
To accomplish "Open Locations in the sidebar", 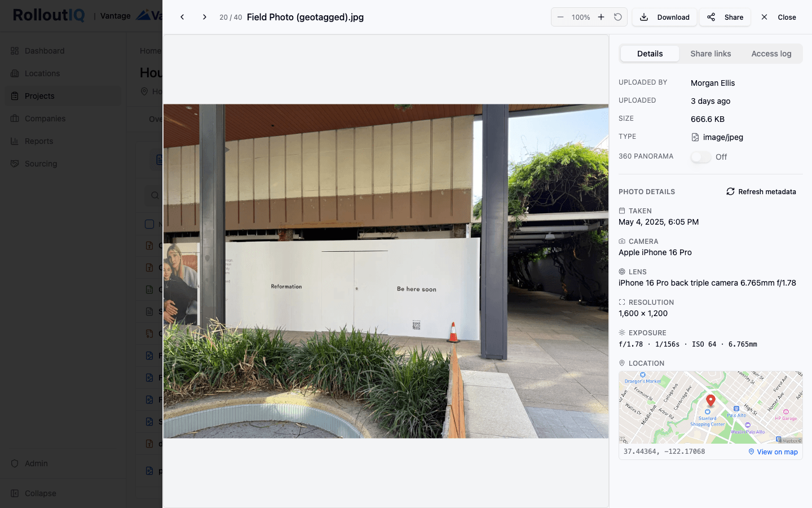I will point(63,73).
